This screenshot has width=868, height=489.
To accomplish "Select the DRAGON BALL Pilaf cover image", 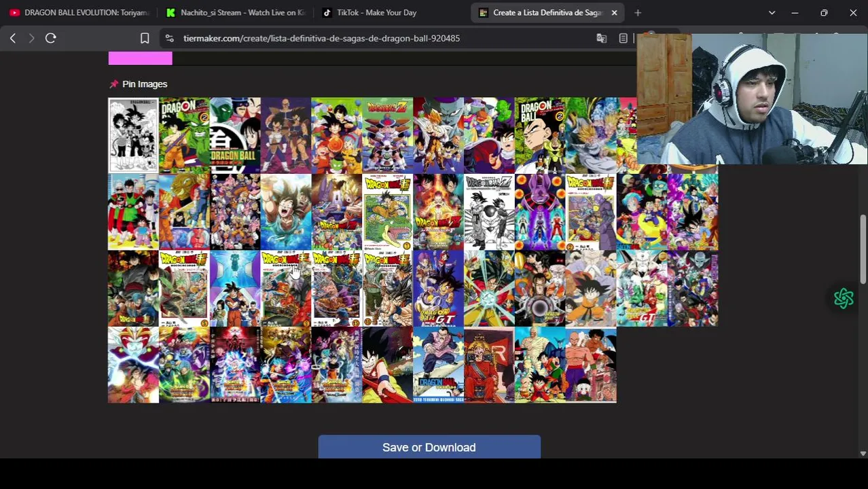I will [235, 135].
